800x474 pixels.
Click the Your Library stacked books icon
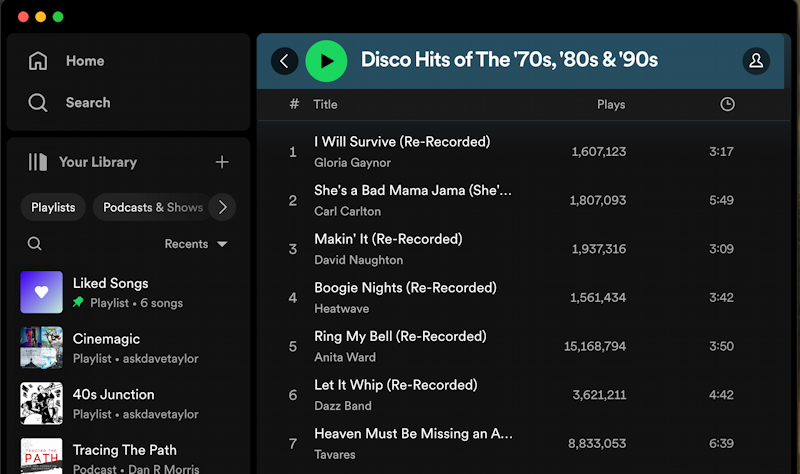tap(38, 162)
